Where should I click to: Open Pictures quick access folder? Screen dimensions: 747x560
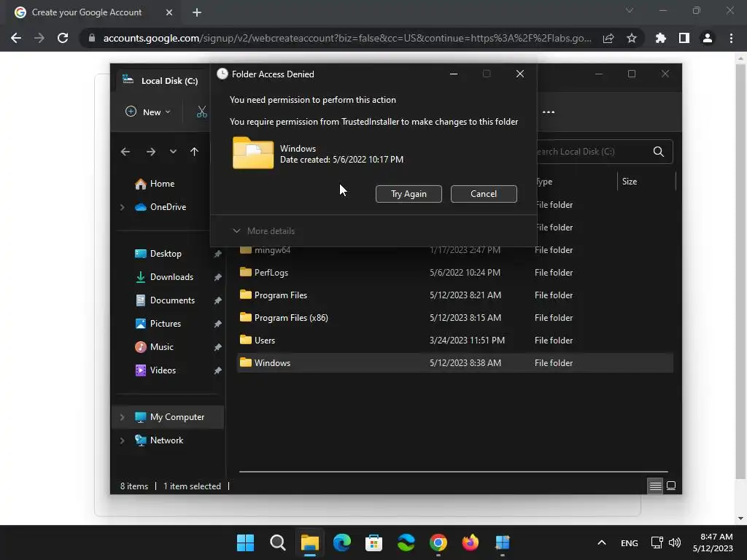point(166,324)
